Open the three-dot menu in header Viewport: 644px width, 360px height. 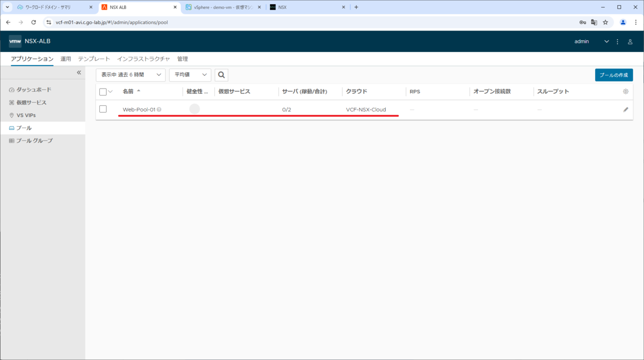618,41
